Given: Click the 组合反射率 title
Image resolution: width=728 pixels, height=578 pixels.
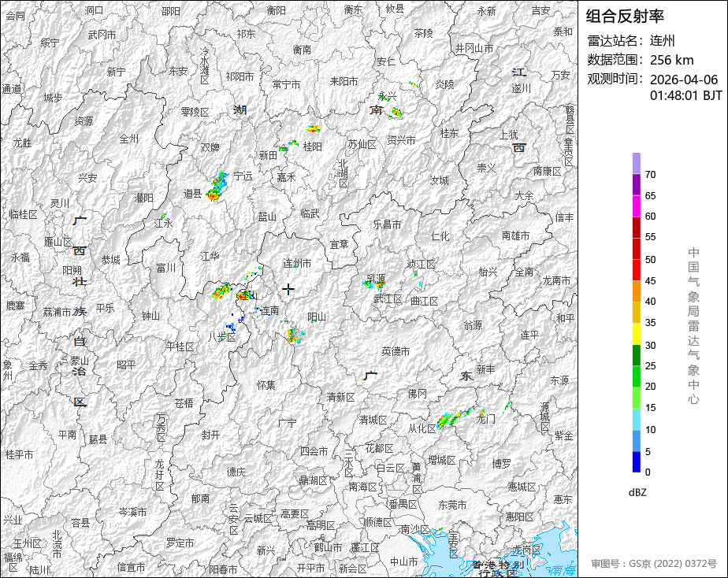Looking at the screenshot, I should [626, 16].
